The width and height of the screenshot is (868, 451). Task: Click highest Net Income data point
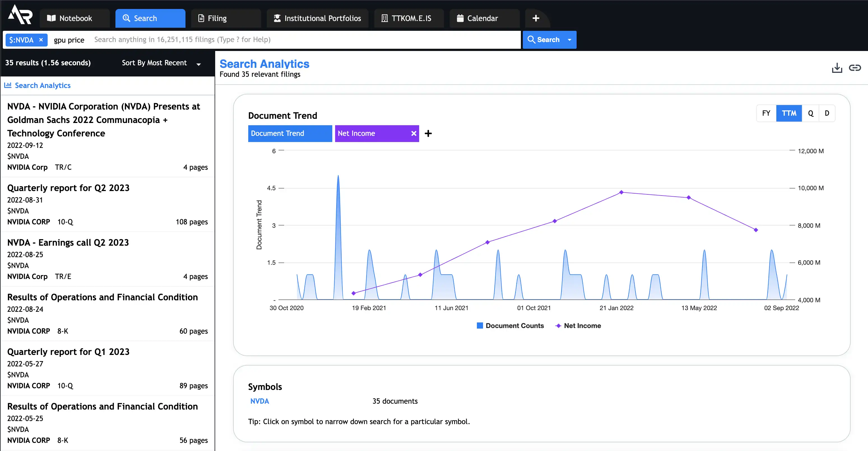point(621,192)
